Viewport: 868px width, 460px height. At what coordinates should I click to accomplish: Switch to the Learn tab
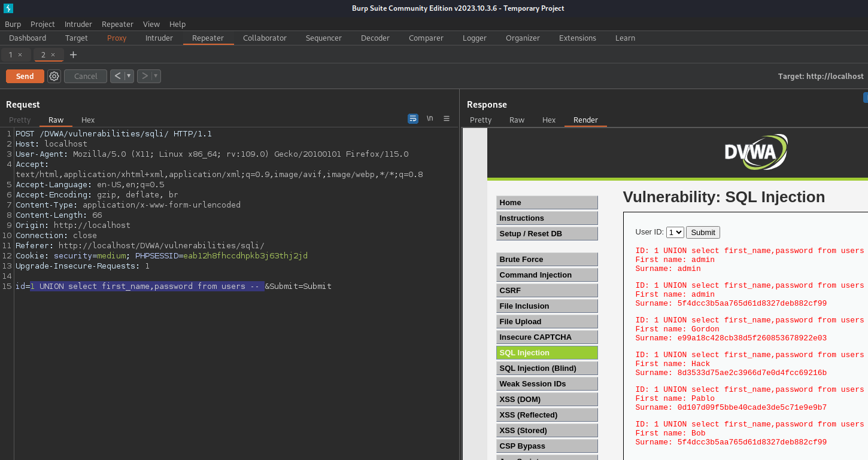[625, 38]
